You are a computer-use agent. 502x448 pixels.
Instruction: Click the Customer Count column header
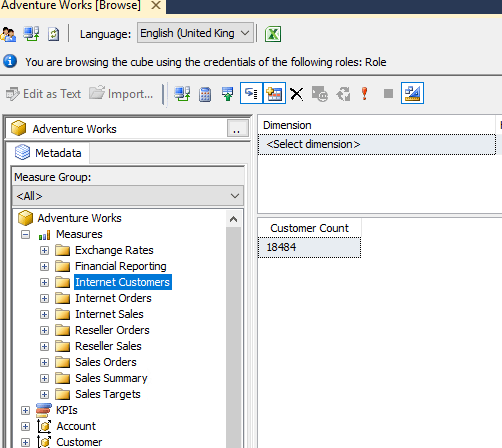pos(309,228)
